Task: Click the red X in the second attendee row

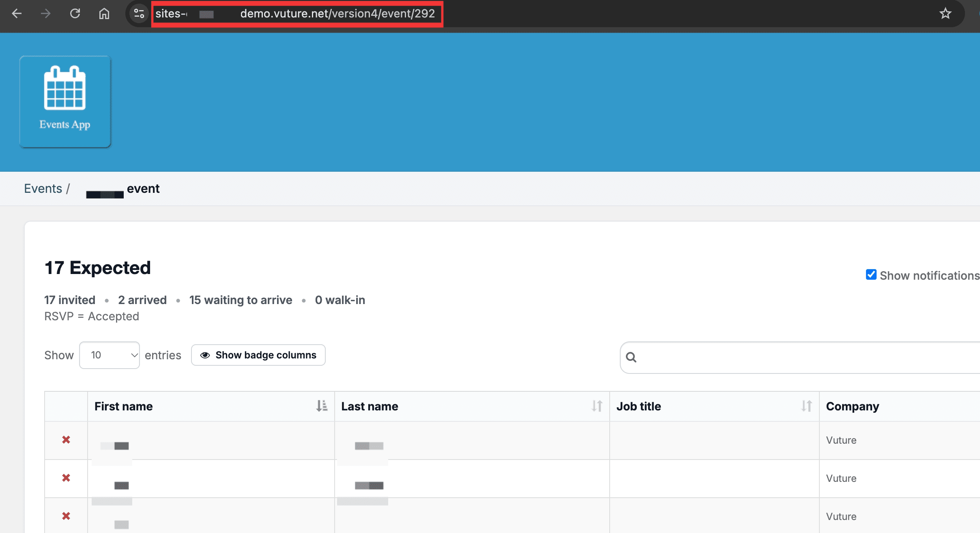Action: pyautogui.click(x=66, y=478)
